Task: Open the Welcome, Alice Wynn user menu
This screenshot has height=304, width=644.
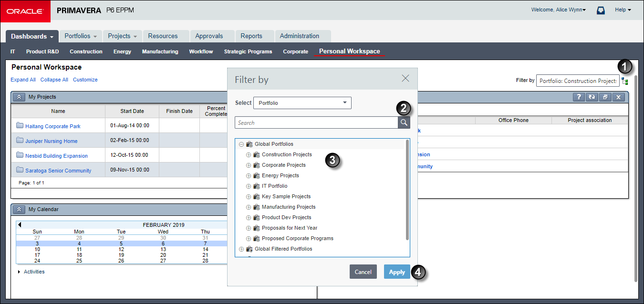Action: click(x=559, y=10)
